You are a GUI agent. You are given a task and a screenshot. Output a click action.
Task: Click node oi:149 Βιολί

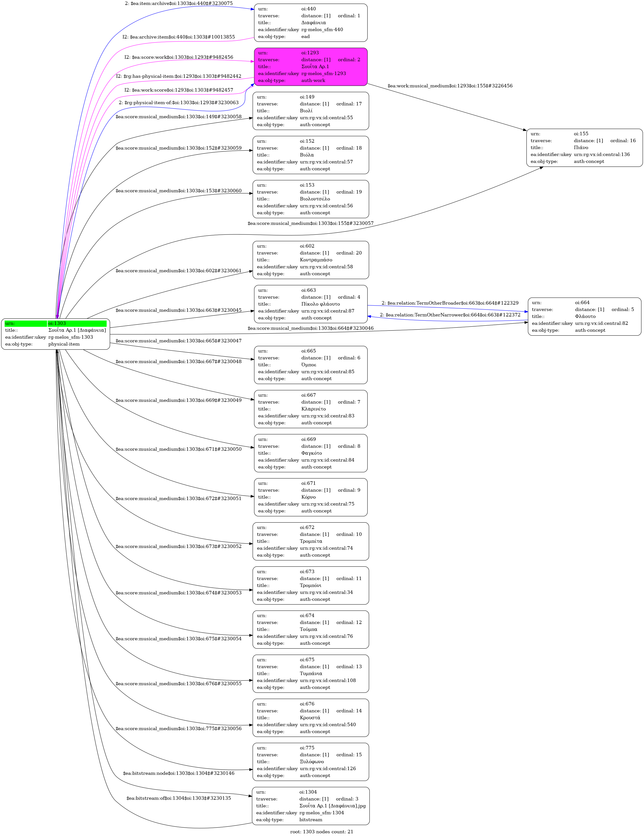coord(311,111)
